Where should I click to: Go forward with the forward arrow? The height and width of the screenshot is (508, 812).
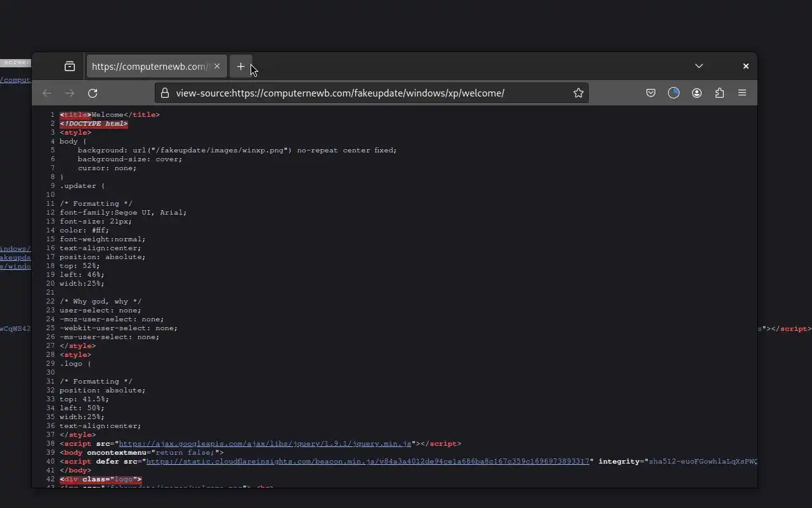[x=70, y=93]
